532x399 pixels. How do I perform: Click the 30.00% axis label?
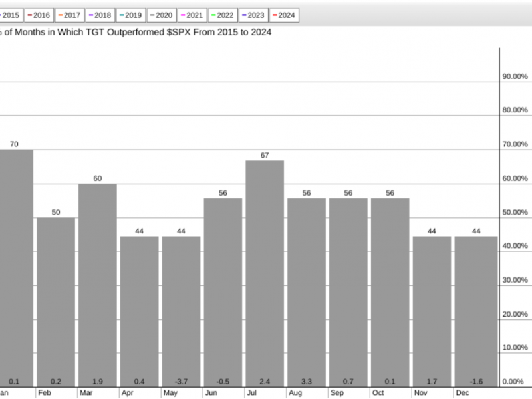515,280
